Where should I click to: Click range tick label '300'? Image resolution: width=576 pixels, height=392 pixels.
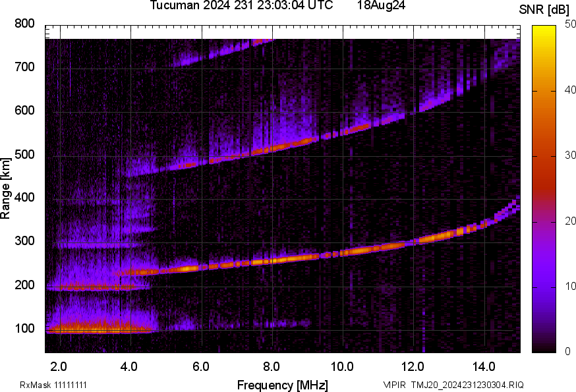(24, 241)
